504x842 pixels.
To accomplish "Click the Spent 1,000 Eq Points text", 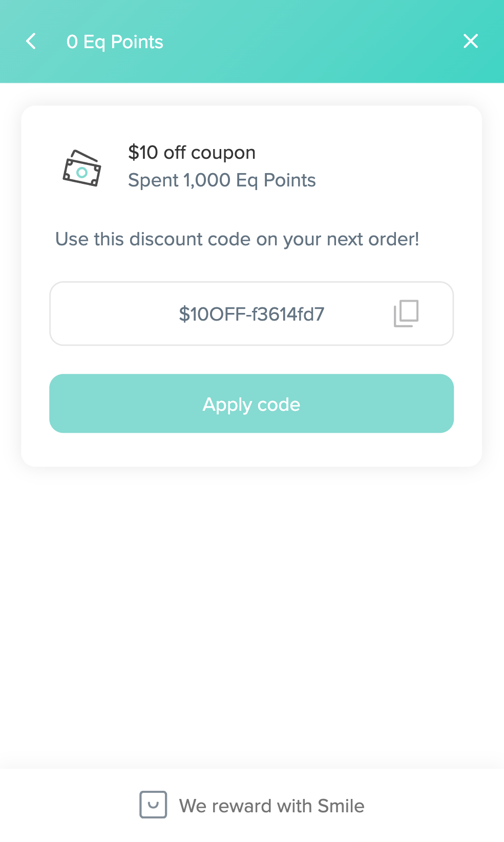I will click(x=222, y=180).
